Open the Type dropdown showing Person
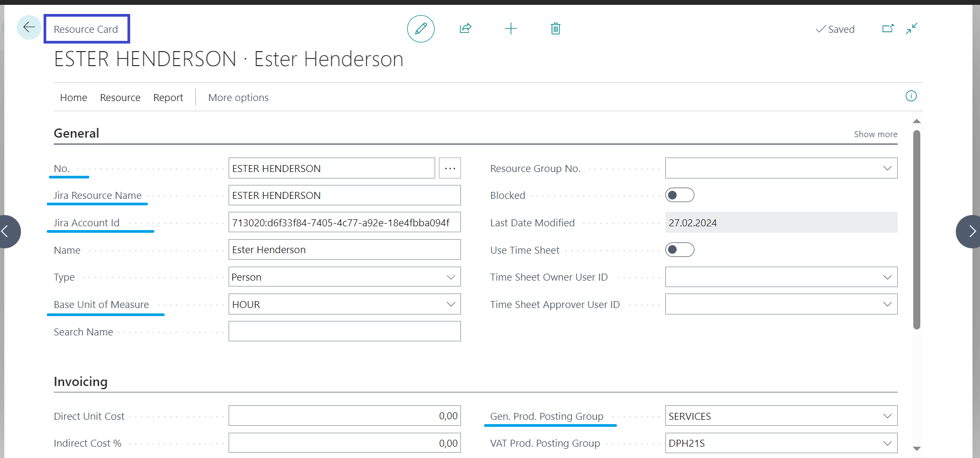 [450, 277]
